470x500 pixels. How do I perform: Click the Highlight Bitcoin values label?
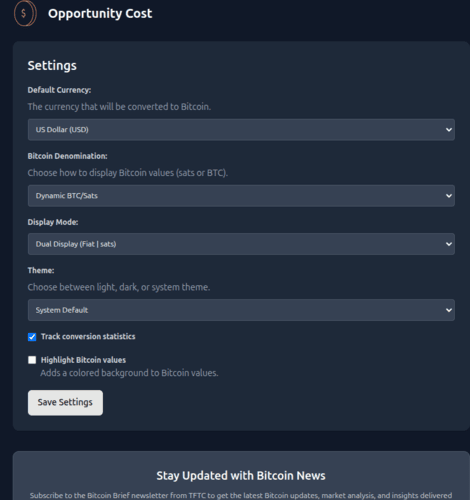83,360
